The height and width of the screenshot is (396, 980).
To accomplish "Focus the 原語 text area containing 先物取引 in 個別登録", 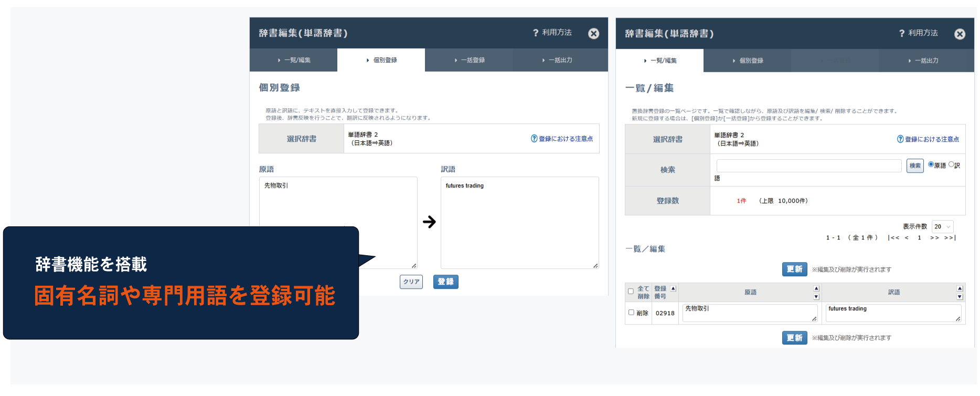I will coord(338,223).
